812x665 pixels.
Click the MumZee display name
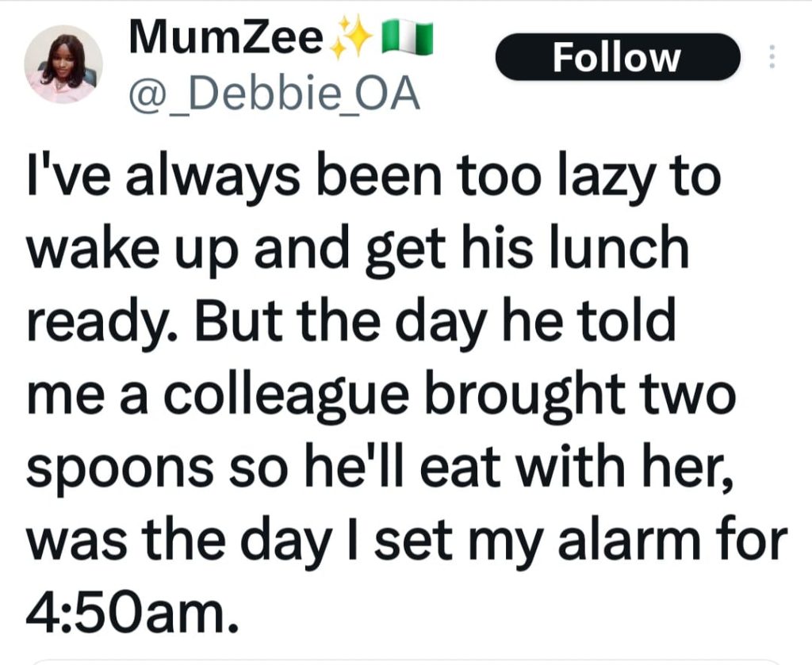(x=224, y=40)
